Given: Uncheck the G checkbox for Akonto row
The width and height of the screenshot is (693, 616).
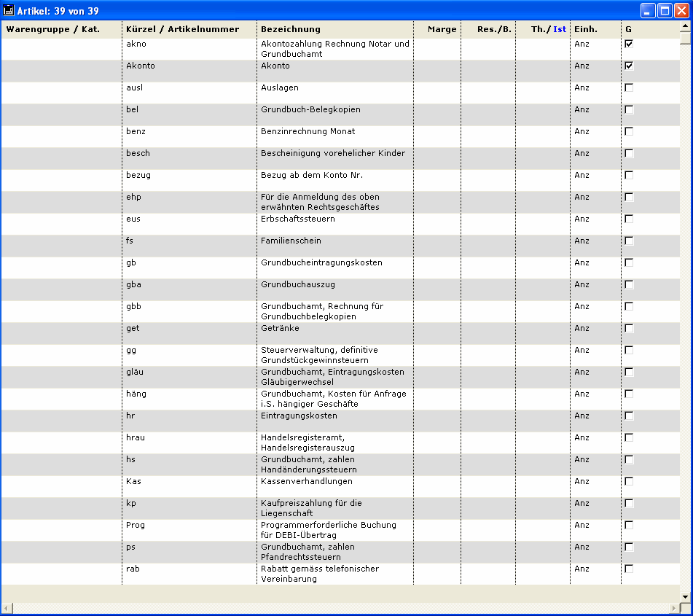Looking at the screenshot, I should coord(629,66).
